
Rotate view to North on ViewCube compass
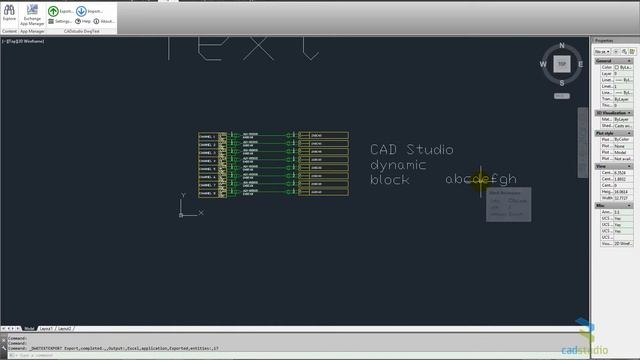(x=562, y=45)
